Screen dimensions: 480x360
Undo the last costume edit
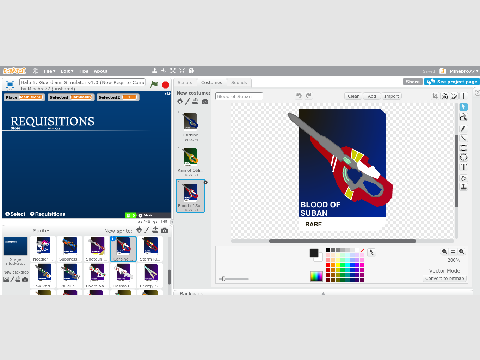coord(299,96)
